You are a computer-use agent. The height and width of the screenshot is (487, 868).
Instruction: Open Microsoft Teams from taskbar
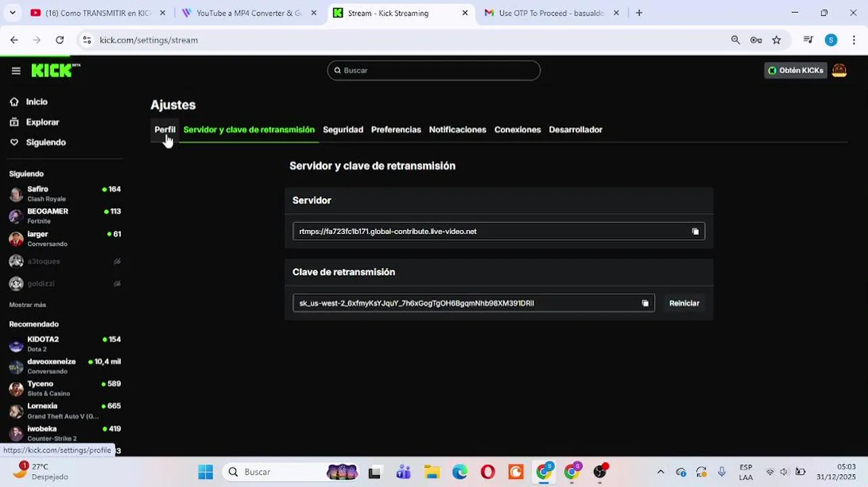coord(404,471)
